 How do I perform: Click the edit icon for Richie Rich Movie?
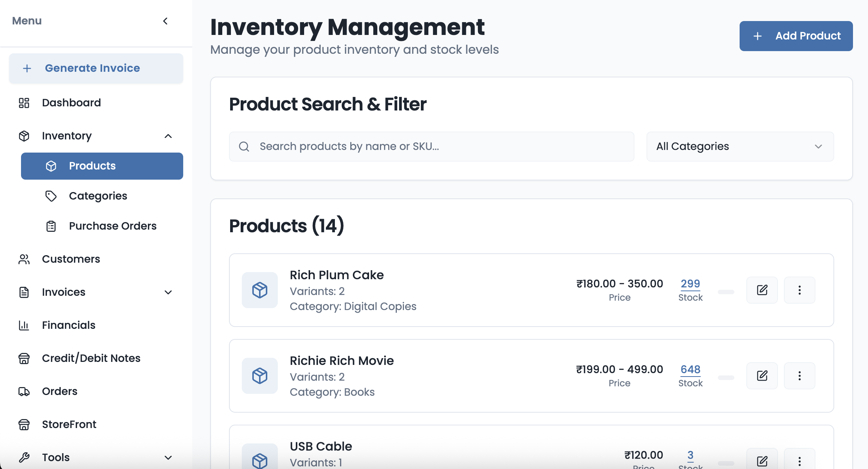point(762,376)
